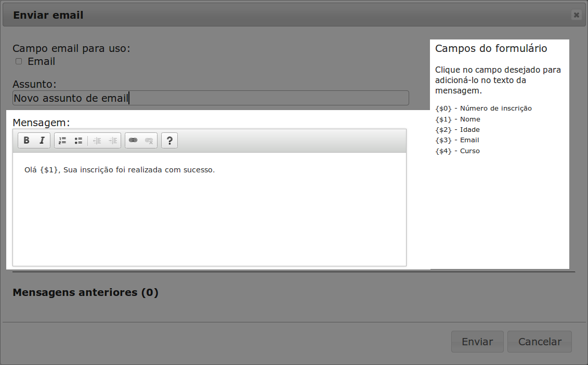588x365 pixels.
Task: Open editor help with the question mark
Action: click(169, 141)
